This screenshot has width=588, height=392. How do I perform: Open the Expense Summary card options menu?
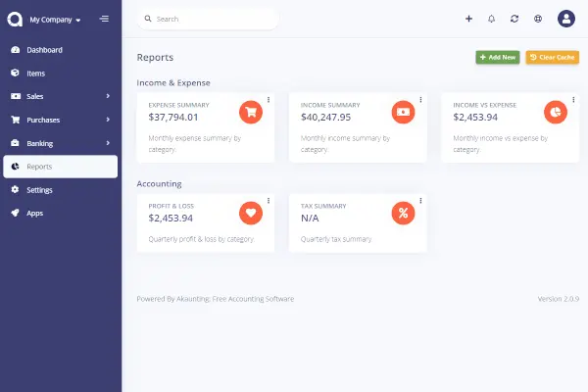click(x=269, y=99)
